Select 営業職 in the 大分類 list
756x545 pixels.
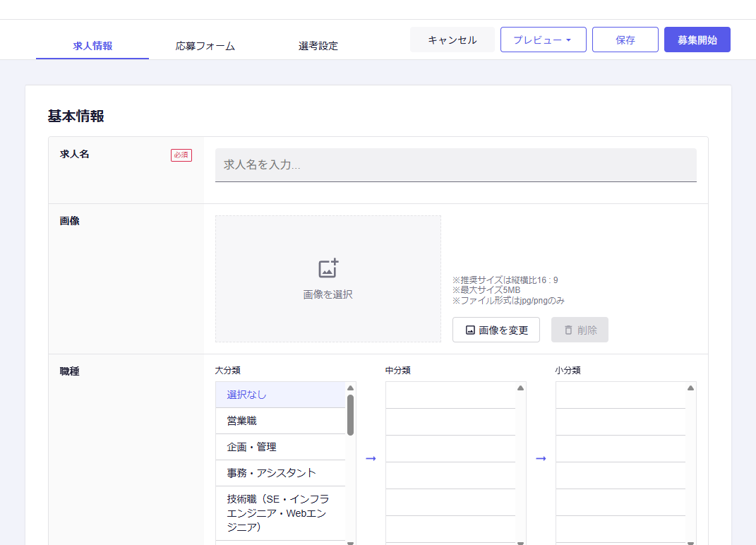coord(280,421)
